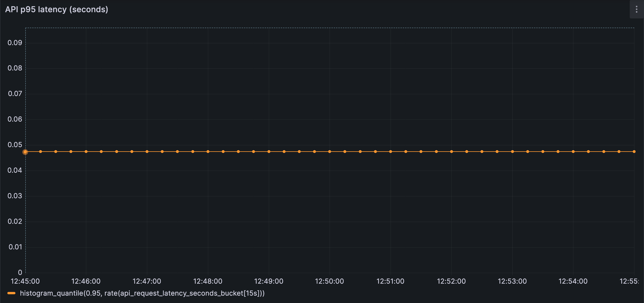Click the data point above 12:46:00
644x303 pixels.
pos(86,151)
